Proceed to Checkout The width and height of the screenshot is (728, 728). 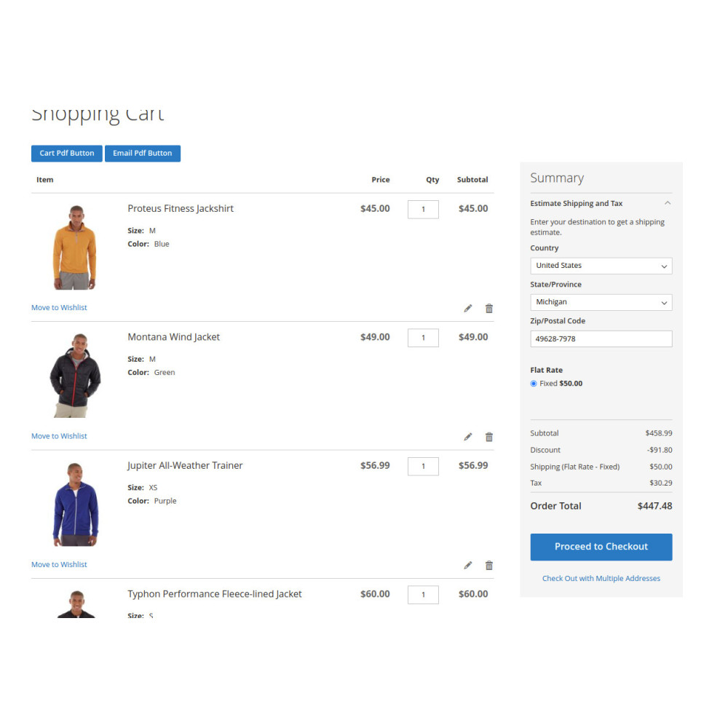(x=601, y=547)
